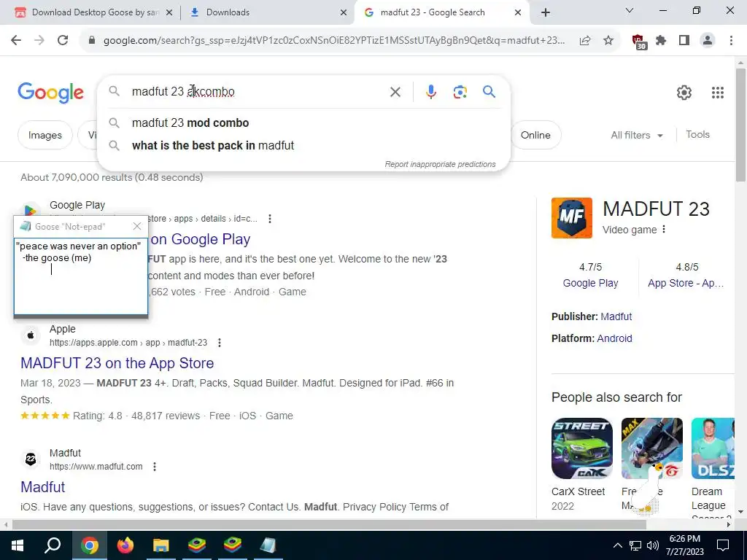Start a voice search with the microphone
This screenshot has height=560, width=747.
[430, 92]
